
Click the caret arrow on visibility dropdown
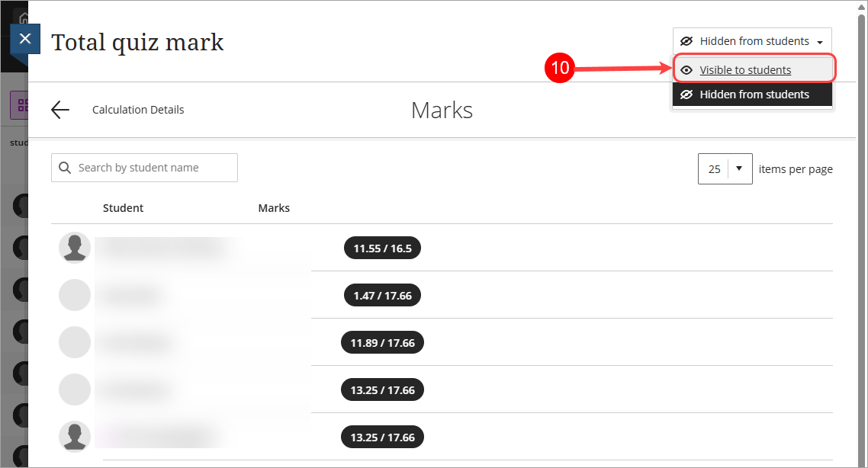pyautogui.click(x=820, y=42)
